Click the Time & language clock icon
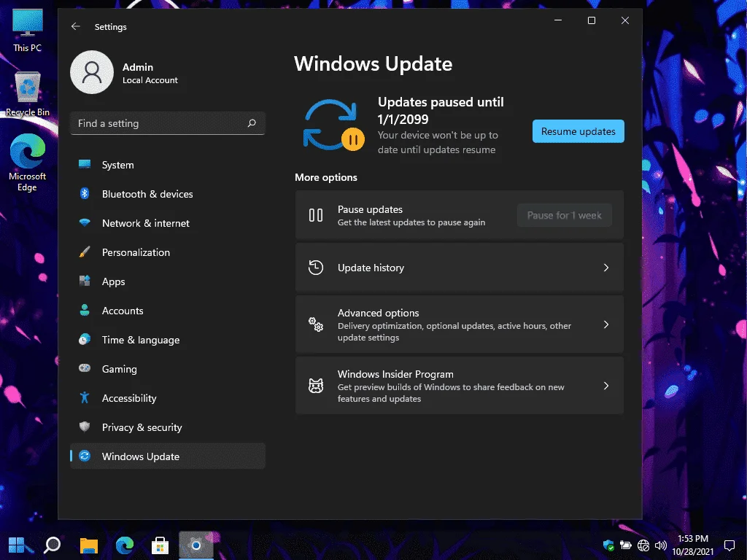 tap(85, 340)
